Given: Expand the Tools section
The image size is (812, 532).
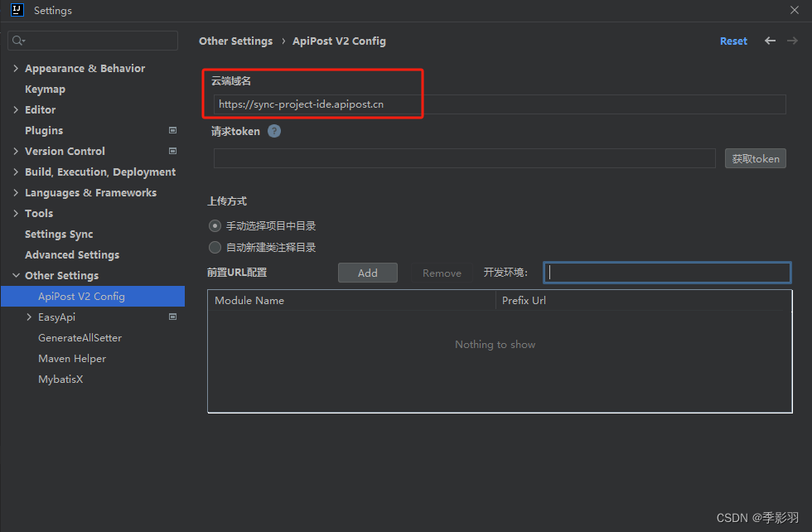Looking at the screenshot, I should coord(16,214).
